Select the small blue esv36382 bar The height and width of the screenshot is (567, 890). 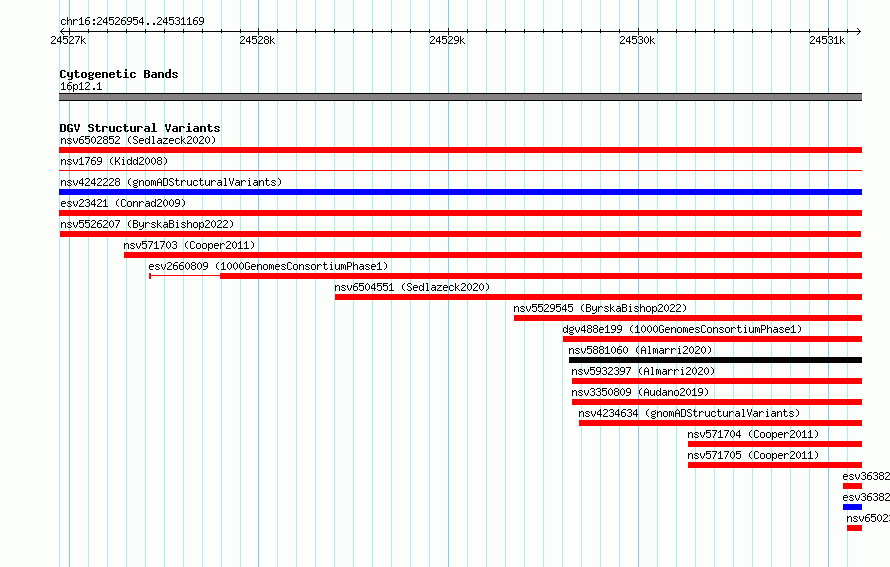853,507
